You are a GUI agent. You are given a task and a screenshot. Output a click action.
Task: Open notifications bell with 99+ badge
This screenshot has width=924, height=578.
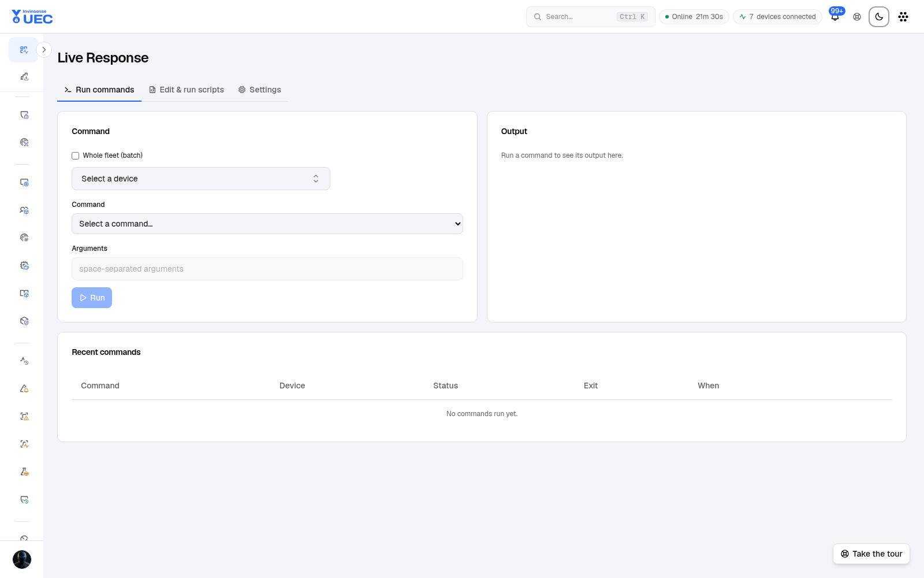click(835, 17)
